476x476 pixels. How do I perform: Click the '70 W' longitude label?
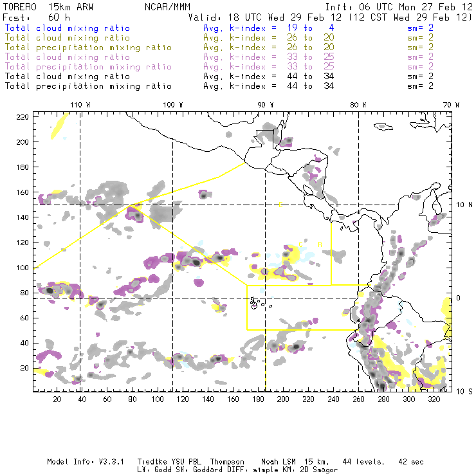(451, 105)
